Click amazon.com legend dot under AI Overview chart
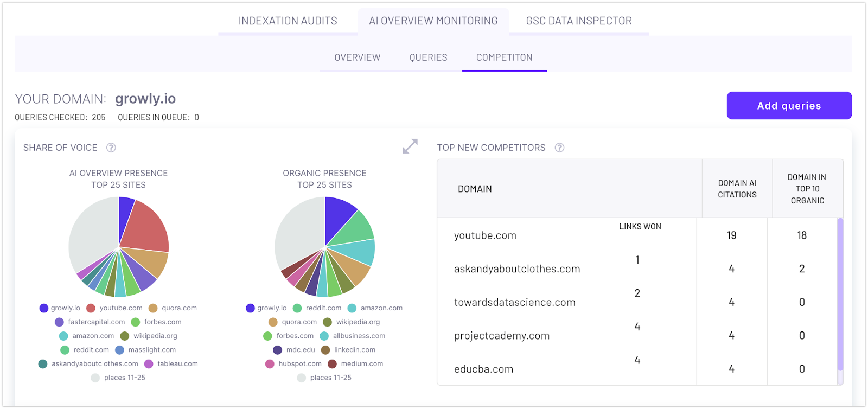Viewport: 868px width, 409px height. (63, 336)
